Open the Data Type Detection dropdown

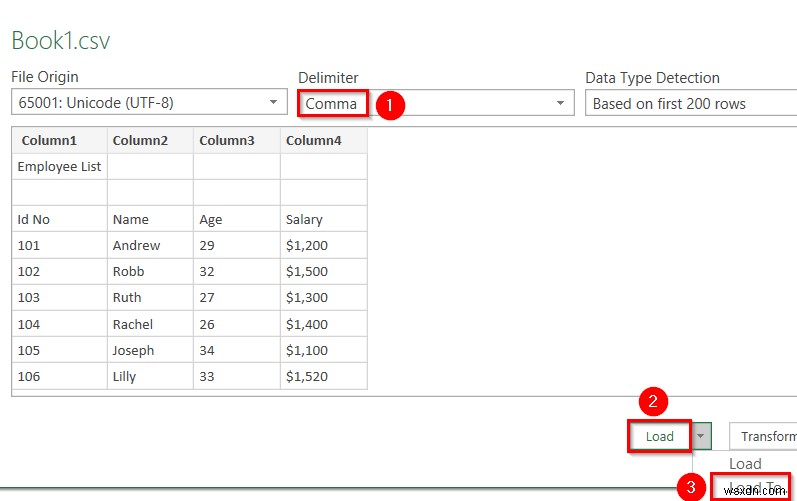pos(691,103)
